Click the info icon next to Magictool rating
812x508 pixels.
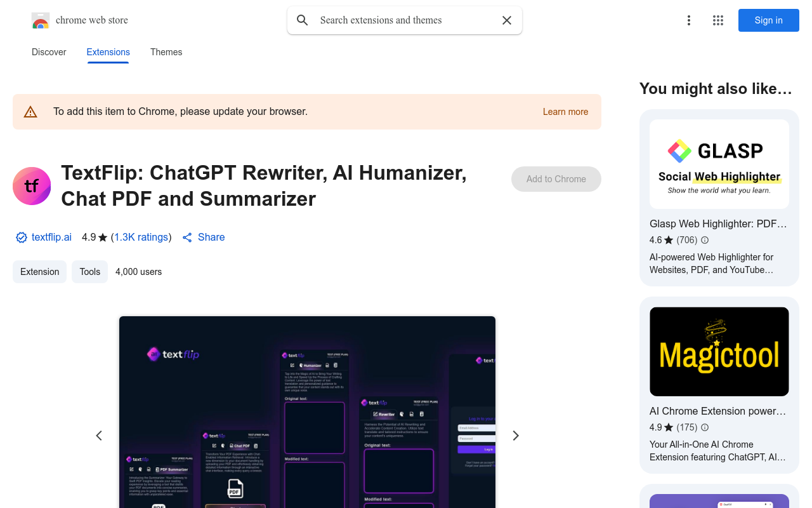(705, 427)
